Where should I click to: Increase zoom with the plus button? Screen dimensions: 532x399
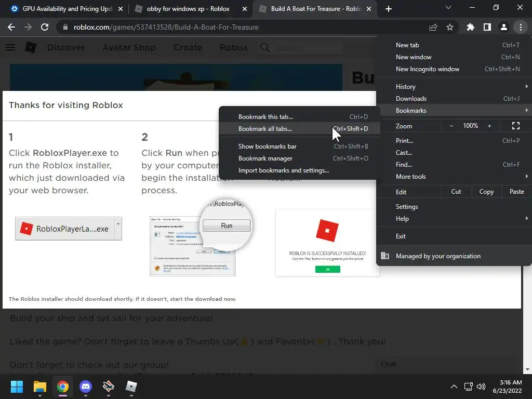pyautogui.click(x=489, y=126)
